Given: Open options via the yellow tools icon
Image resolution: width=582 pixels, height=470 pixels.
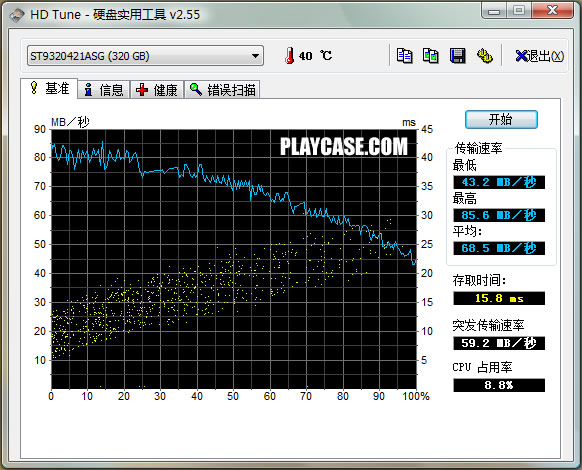Looking at the screenshot, I should [484, 56].
